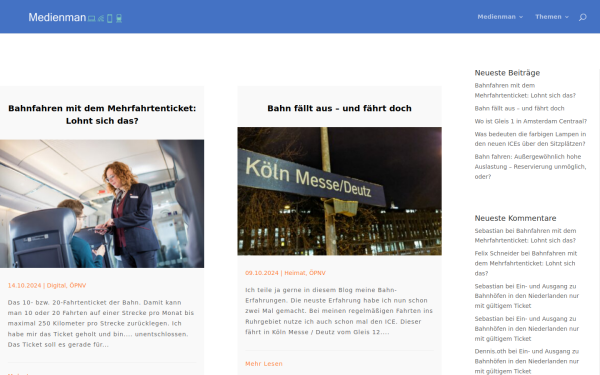600x375 pixels.
Task: Open sidebar link Bahn fällt aus under Neueste Beiträge
Action: tap(519, 108)
